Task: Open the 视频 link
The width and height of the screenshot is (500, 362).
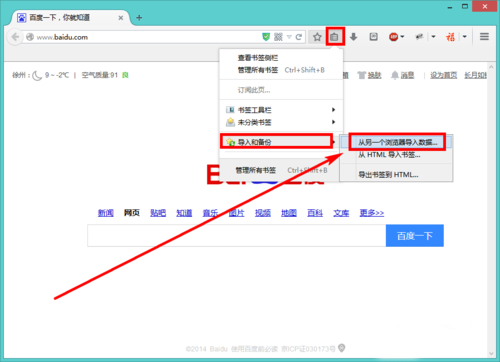Action: pyautogui.click(x=263, y=213)
